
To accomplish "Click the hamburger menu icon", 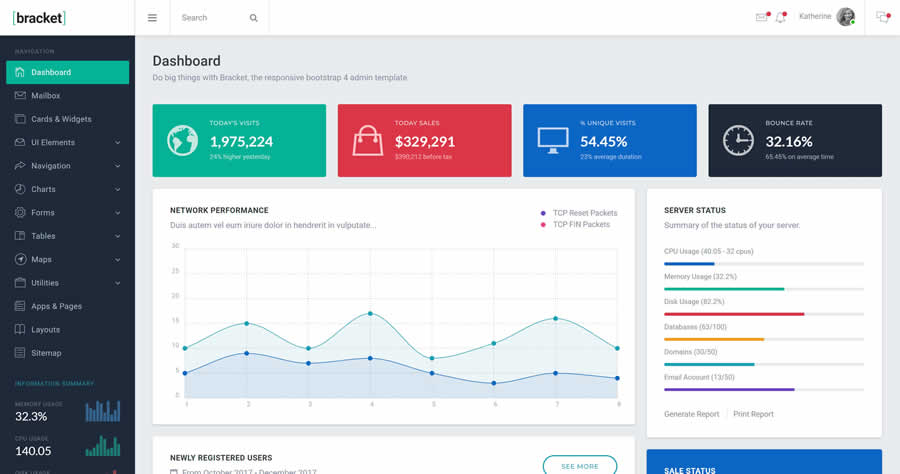I will (x=152, y=18).
